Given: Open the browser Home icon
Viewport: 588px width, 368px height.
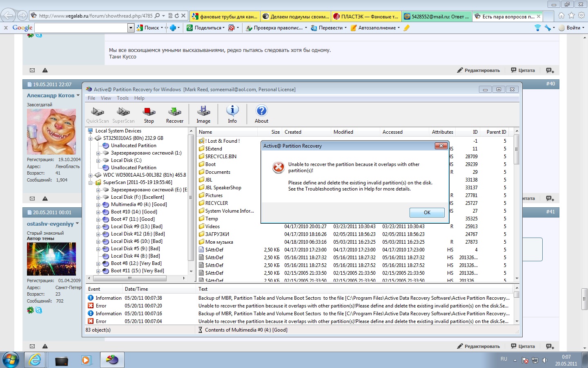Looking at the screenshot, I should pos(561,16).
